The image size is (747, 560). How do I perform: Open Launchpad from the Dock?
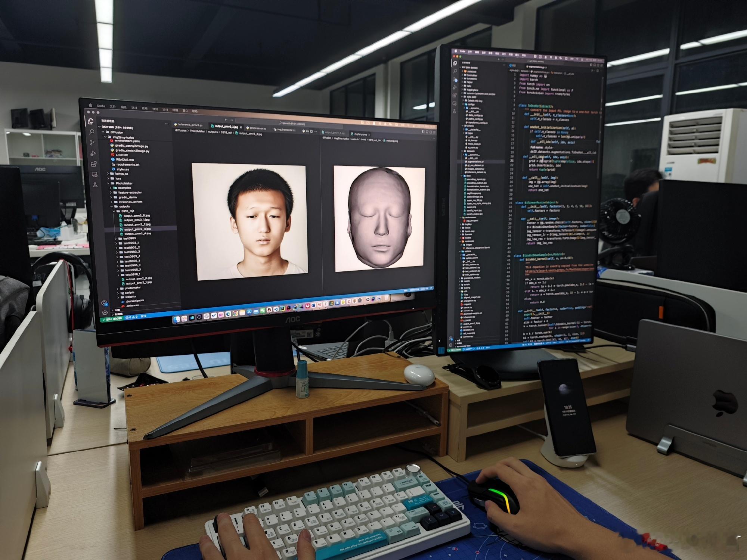coord(184,319)
